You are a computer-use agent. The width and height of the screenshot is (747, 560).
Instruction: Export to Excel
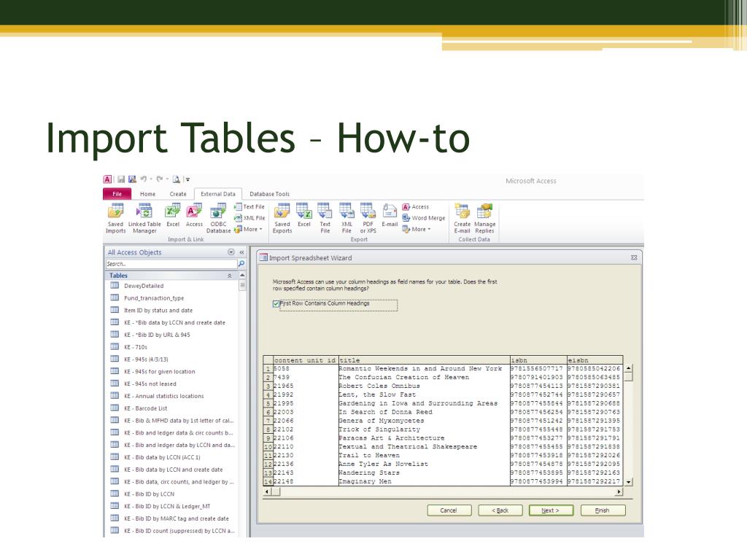pos(304,215)
